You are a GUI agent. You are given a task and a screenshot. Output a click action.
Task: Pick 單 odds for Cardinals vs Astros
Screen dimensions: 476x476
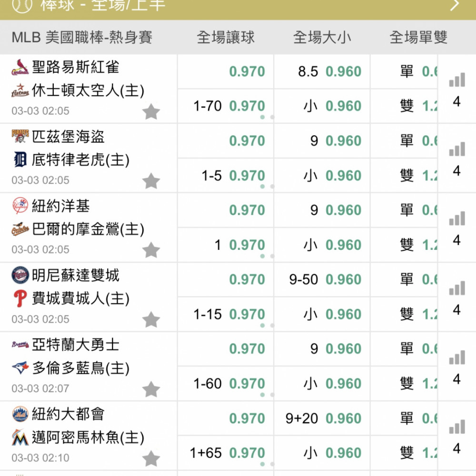click(404, 72)
